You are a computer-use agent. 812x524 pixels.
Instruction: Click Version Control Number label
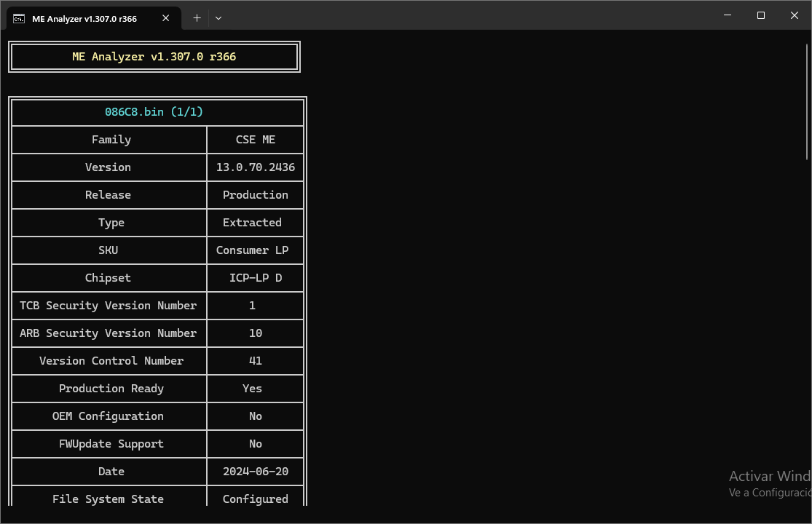point(111,361)
